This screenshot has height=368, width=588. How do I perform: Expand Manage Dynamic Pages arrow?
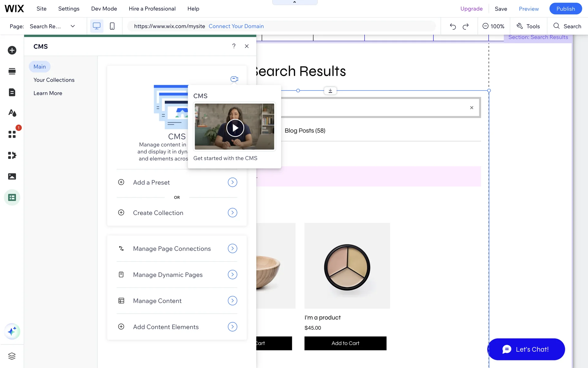(232, 274)
